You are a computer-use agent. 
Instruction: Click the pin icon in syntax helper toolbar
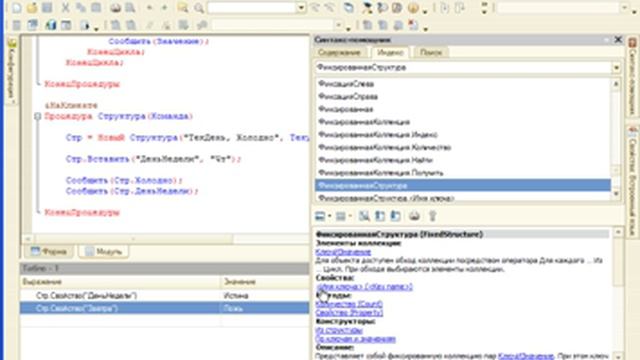[x=432, y=216]
